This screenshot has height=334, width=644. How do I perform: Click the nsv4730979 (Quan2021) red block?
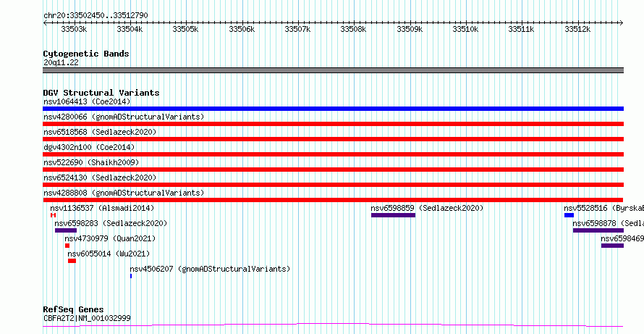pyautogui.click(x=67, y=246)
